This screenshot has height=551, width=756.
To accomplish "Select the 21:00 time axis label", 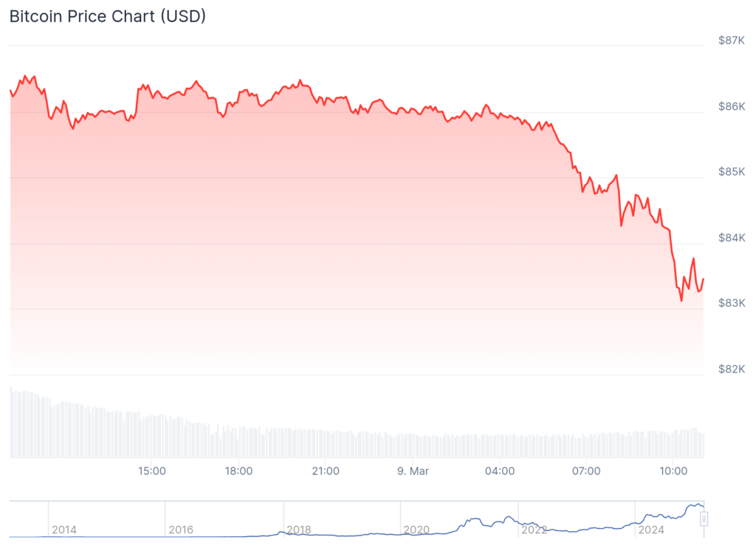I will [x=326, y=471].
